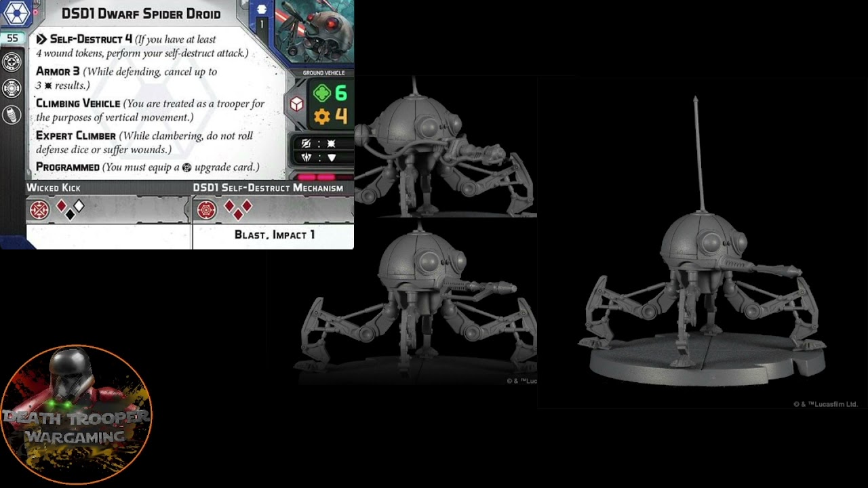Click the black die on Wicked Kick
Viewport: 868px width, 488px height.
point(71,214)
